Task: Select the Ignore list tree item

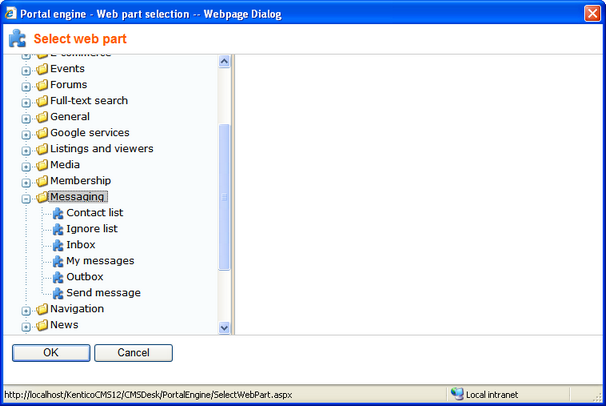Action: pos(92,229)
